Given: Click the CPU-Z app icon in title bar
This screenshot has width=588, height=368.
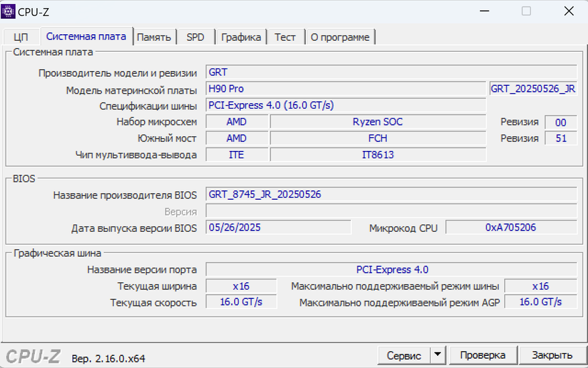Looking at the screenshot, I should 8,11.
